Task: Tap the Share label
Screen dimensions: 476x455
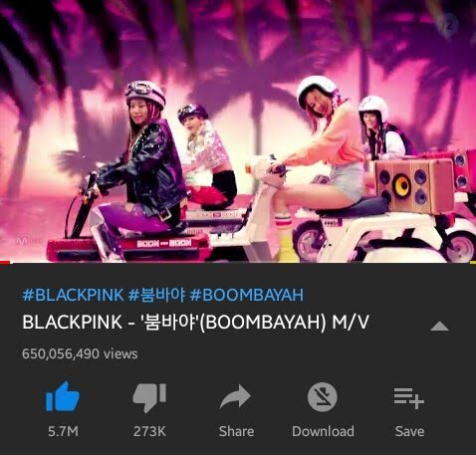Action: point(236,431)
